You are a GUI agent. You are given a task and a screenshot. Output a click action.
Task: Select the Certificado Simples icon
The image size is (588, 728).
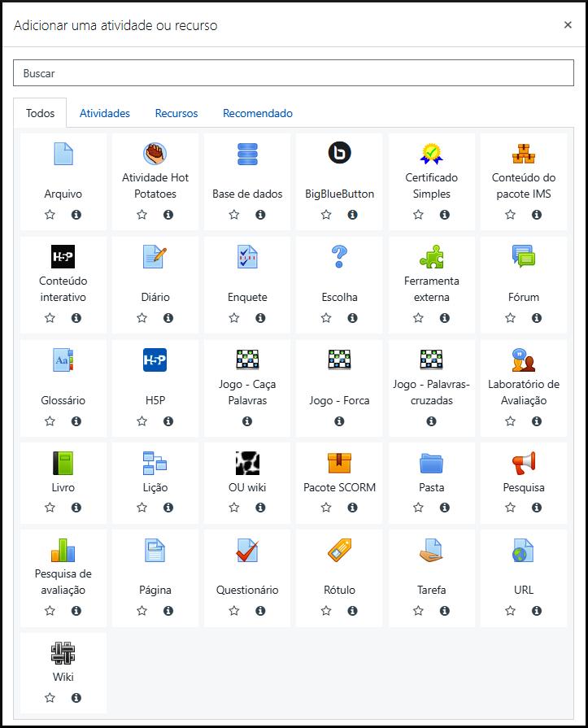pos(431,154)
